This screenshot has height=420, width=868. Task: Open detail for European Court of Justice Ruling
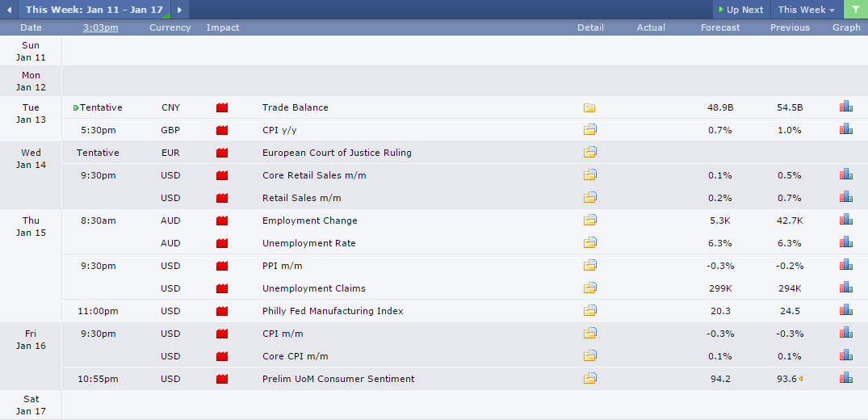(589, 153)
